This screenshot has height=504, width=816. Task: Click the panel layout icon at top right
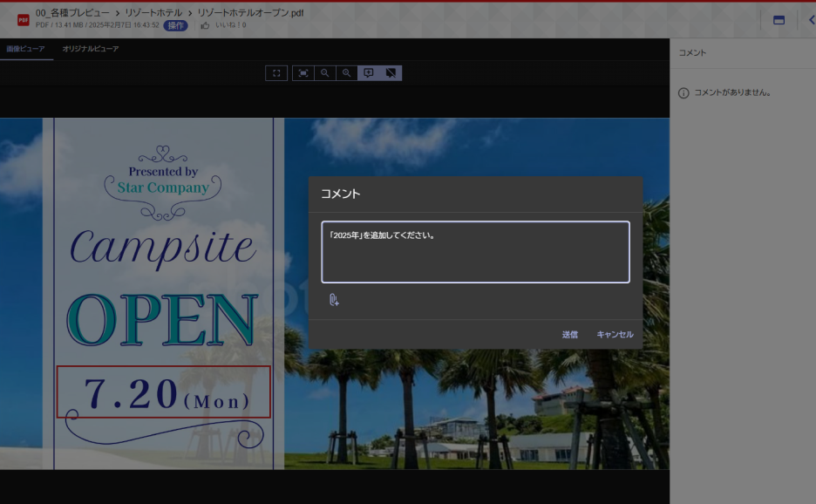coord(779,20)
